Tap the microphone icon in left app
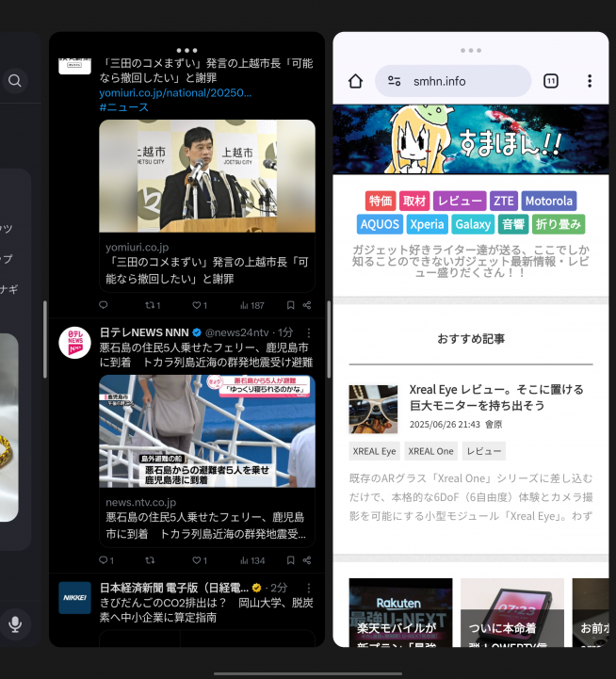 click(x=15, y=623)
